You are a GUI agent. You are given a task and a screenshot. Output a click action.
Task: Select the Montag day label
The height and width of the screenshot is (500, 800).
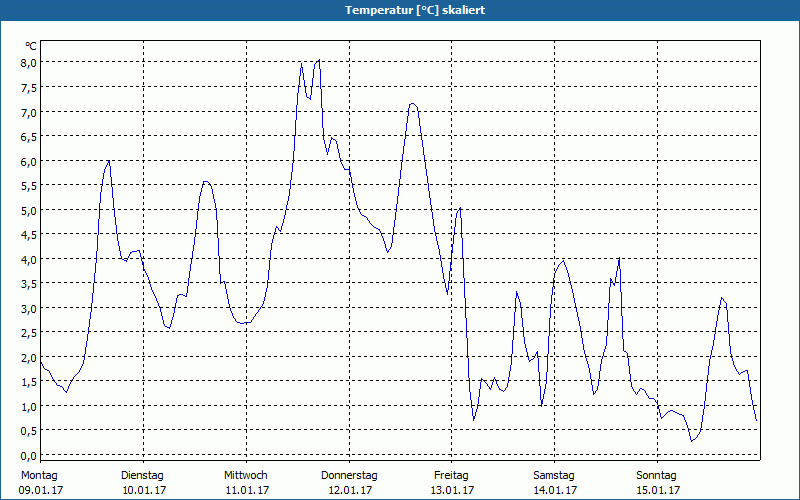point(39,475)
